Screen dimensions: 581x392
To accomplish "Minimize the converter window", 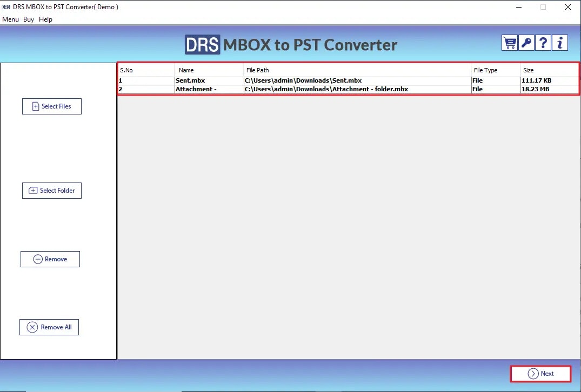I will click(x=519, y=7).
